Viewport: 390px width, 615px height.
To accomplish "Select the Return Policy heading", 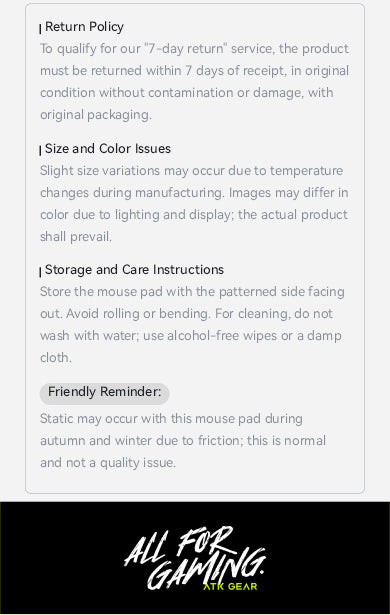I will (x=84, y=27).
